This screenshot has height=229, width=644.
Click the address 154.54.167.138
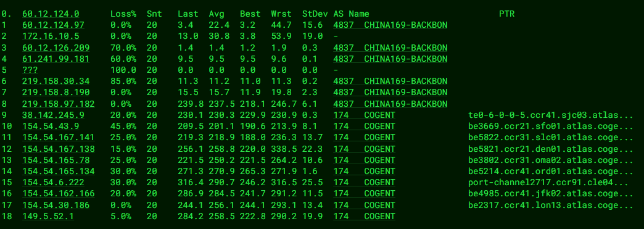59,149
